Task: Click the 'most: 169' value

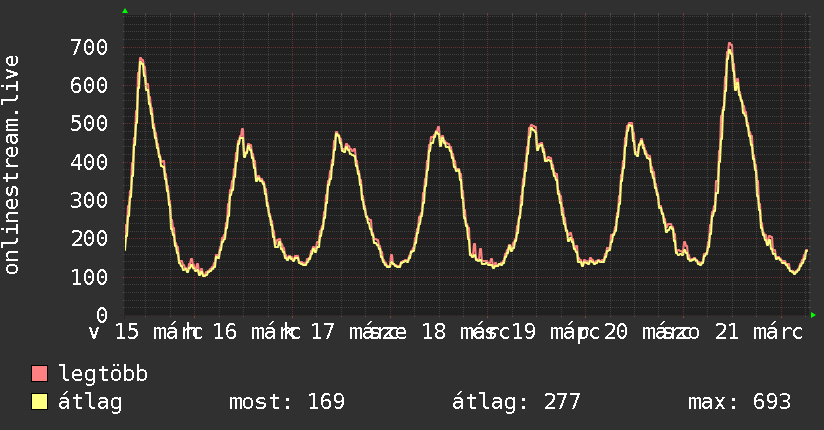Action: click(x=287, y=402)
